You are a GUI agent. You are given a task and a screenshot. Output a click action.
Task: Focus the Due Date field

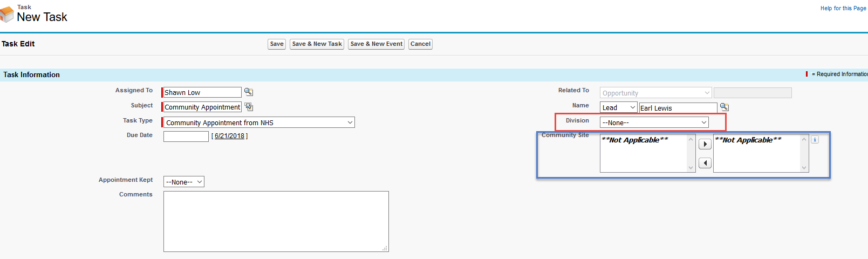[x=186, y=136]
